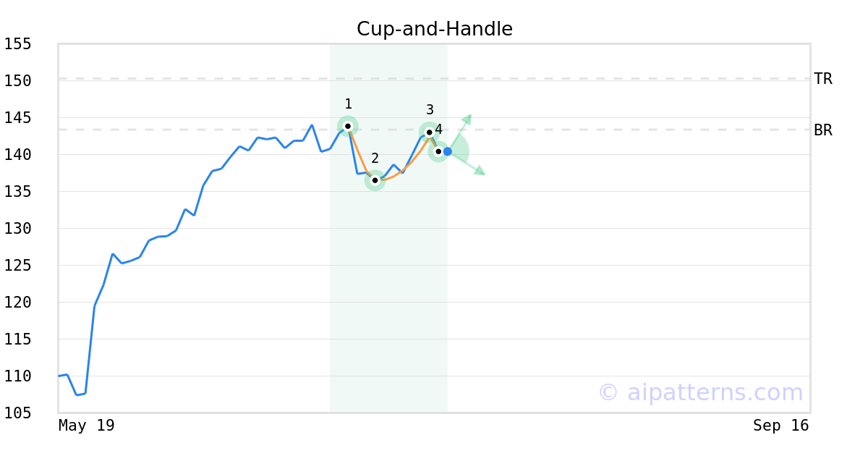
Task: Click the 125 price axis label
Action: [17, 265]
